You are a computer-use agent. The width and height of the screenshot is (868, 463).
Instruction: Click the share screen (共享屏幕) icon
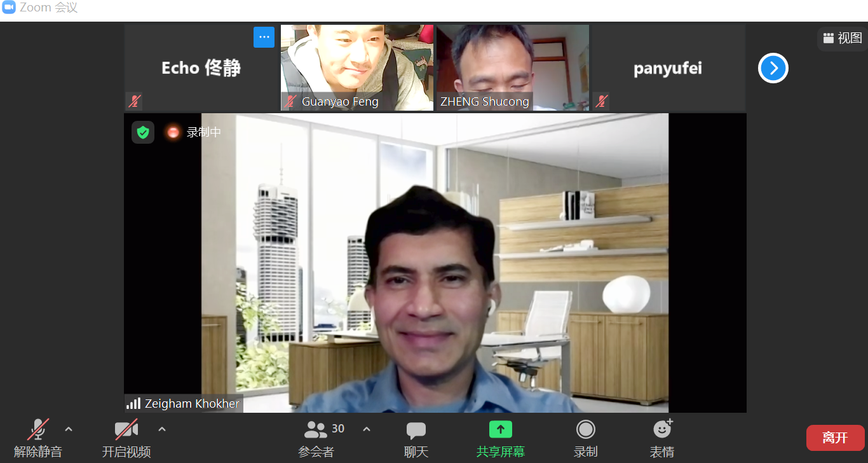(x=500, y=430)
